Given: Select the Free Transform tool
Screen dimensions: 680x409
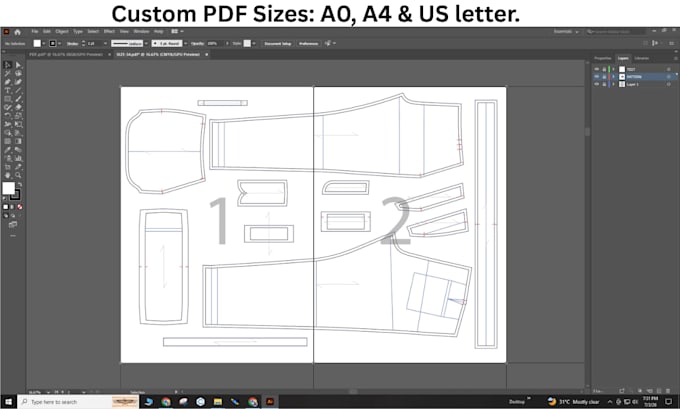Looking at the screenshot, I should tap(18, 124).
